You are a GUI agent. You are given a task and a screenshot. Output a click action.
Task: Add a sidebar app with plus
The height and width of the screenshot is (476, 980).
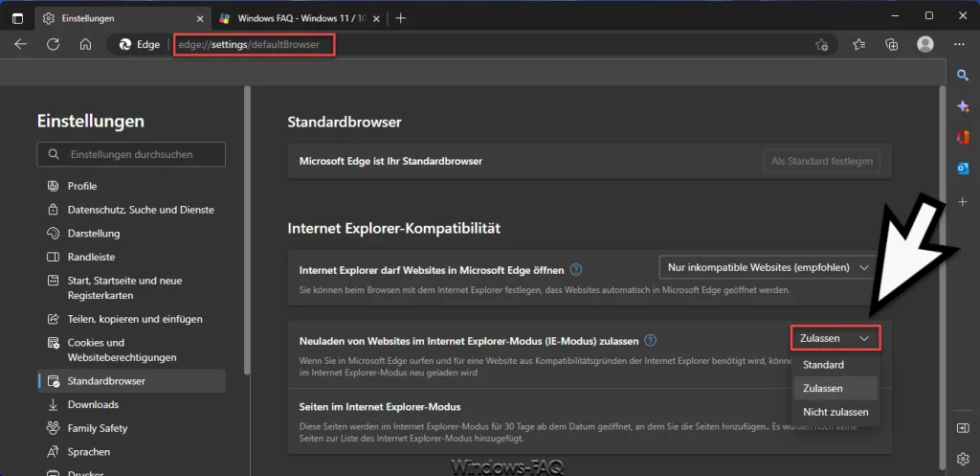coord(963,201)
